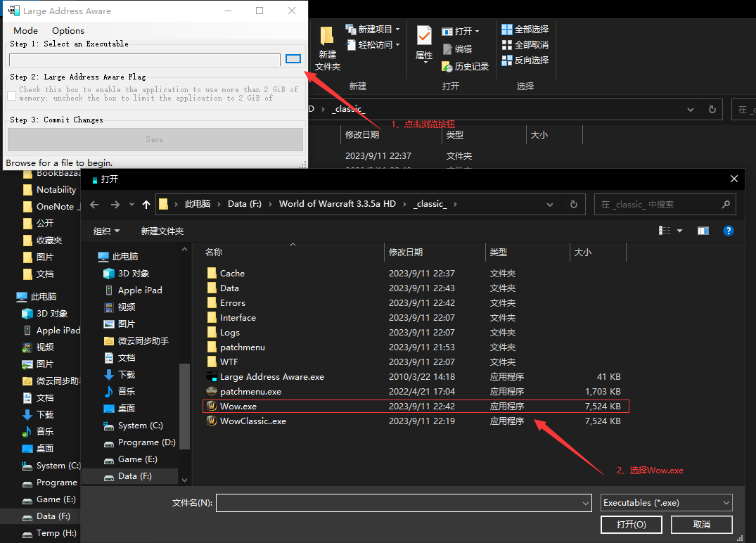Screen dimensions: 756x543
Task: Open the 组织 organize dropdown menu
Action: (107, 231)
